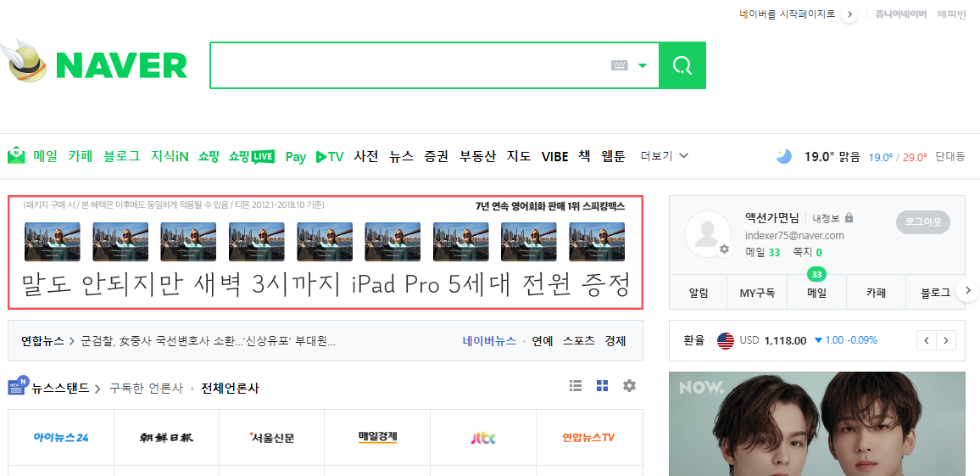Open 내정보 with the lock icon
980x476 pixels.
point(832,218)
